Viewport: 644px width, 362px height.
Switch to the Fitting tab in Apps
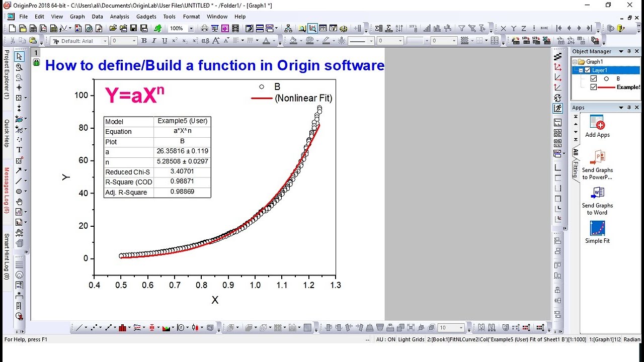[x=575, y=169]
